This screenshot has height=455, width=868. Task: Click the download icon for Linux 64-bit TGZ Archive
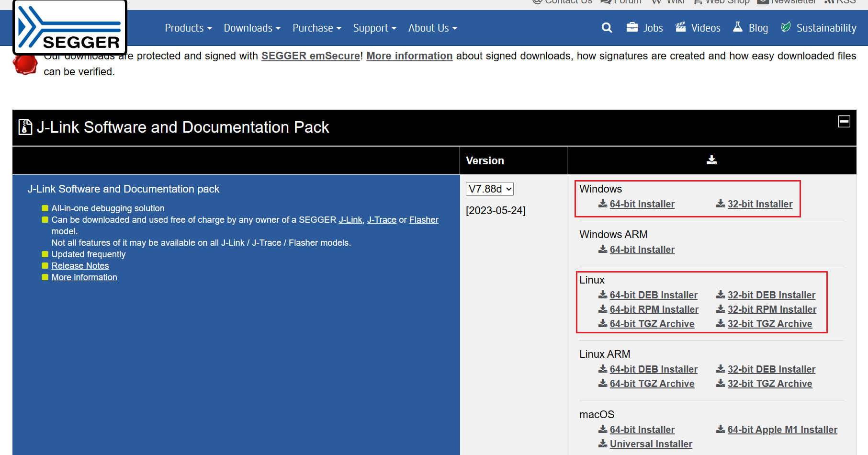(603, 323)
